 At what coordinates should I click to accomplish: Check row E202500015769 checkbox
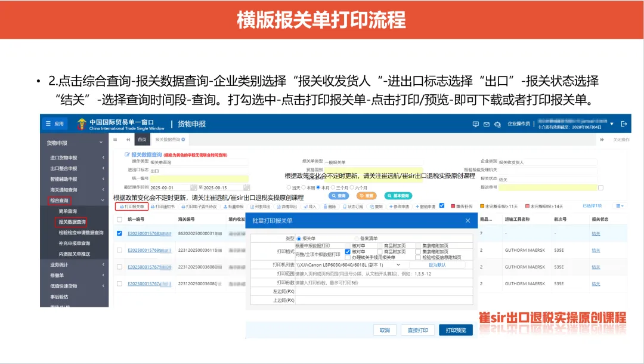pos(119,250)
